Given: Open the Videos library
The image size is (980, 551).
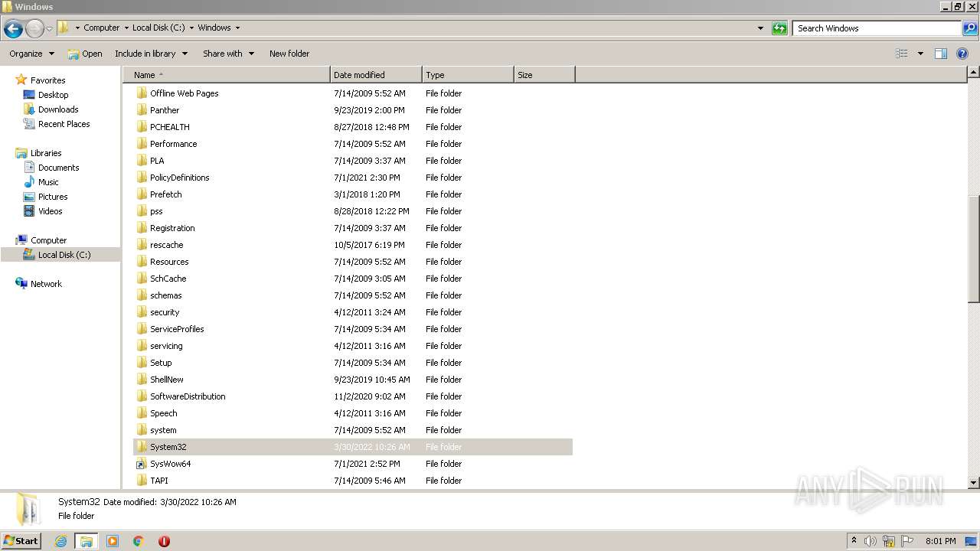Looking at the screenshot, I should point(50,211).
